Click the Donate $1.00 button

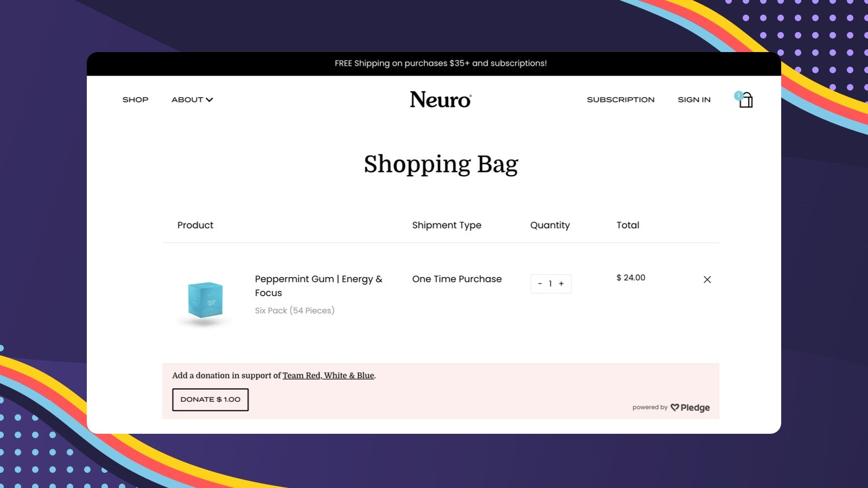(x=210, y=400)
